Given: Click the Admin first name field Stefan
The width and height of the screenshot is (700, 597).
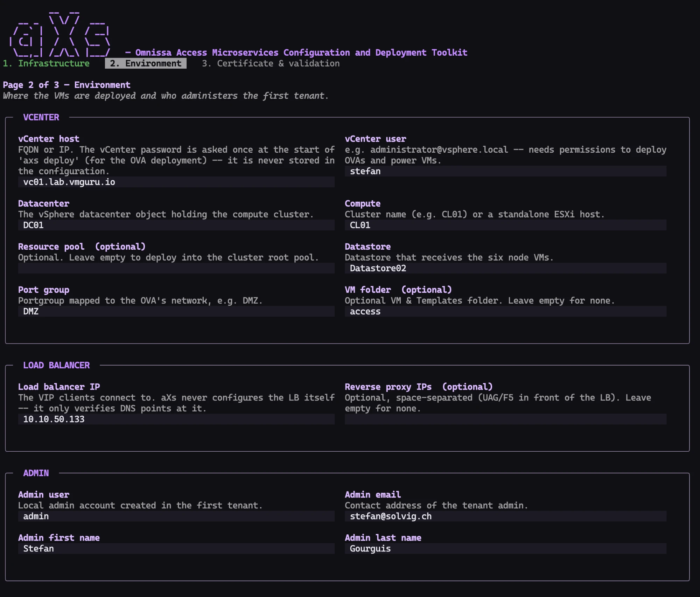Looking at the screenshot, I should point(176,549).
